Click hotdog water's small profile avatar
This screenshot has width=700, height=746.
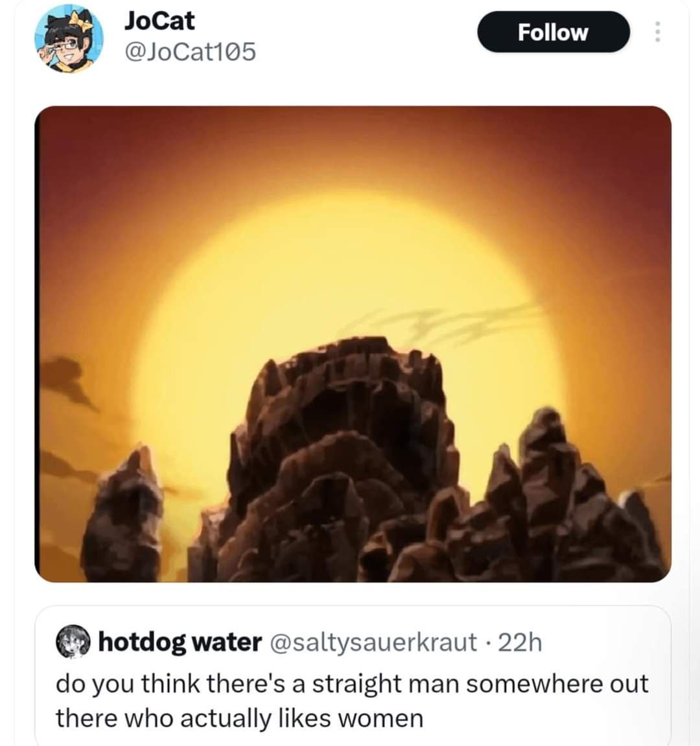tap(73, 642)
